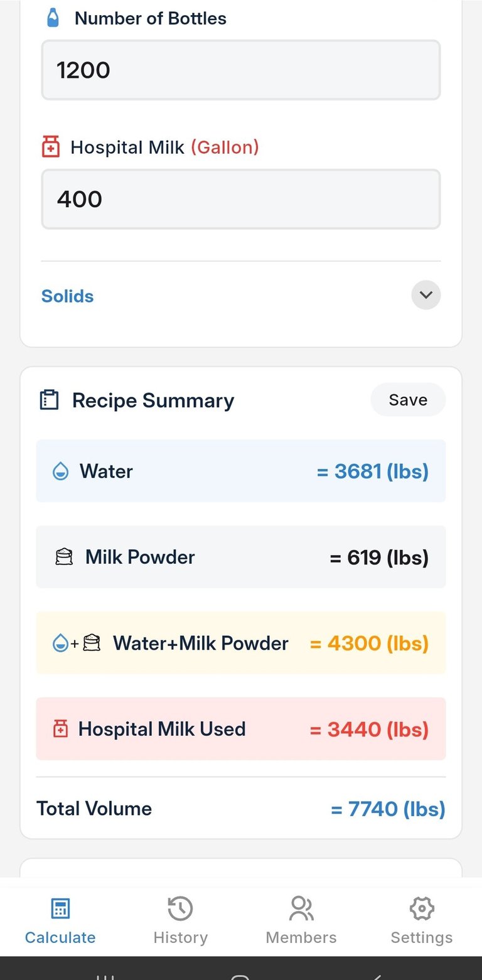Viewport: 482px width, 980px height.
Task: Select the Water+Milk Powder result row
Action: (x=241, y=643)
